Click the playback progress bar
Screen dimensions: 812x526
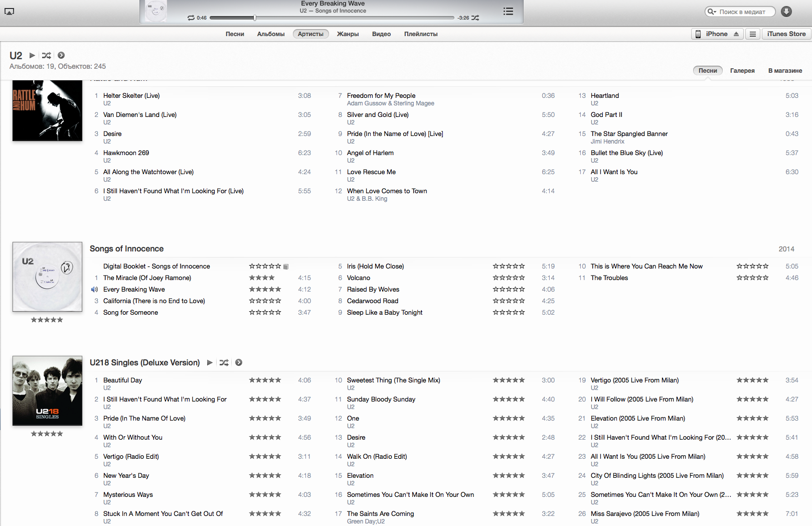point(332,18)
